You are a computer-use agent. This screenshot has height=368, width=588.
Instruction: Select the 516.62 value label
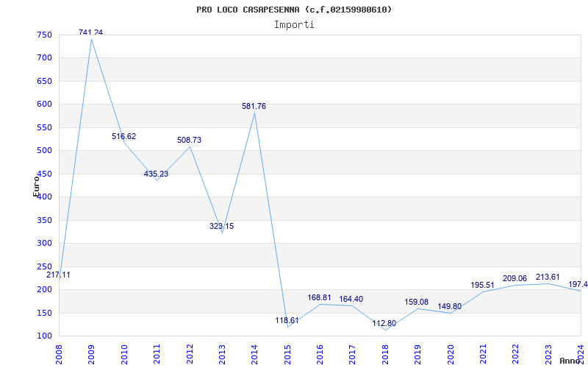[123, 136]
